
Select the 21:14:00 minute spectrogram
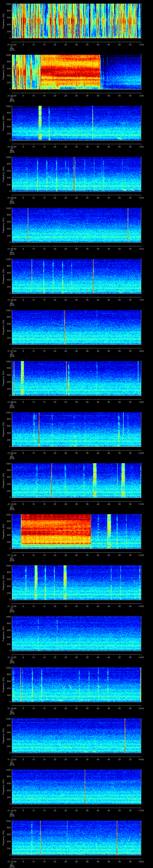pos(76,685)
